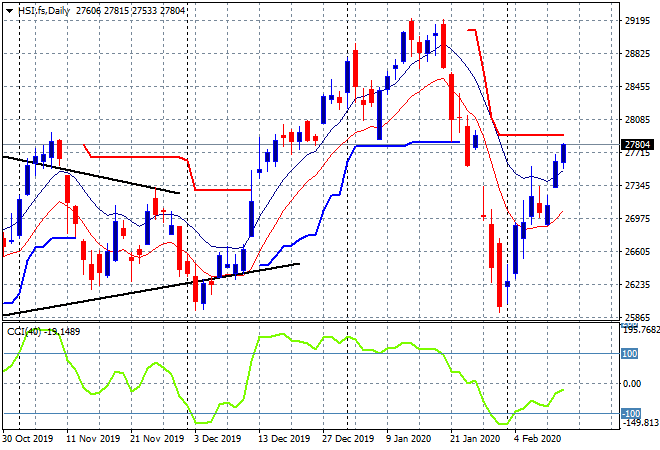Click the 30 Oct 2019 date label

[x=28, y=439]
